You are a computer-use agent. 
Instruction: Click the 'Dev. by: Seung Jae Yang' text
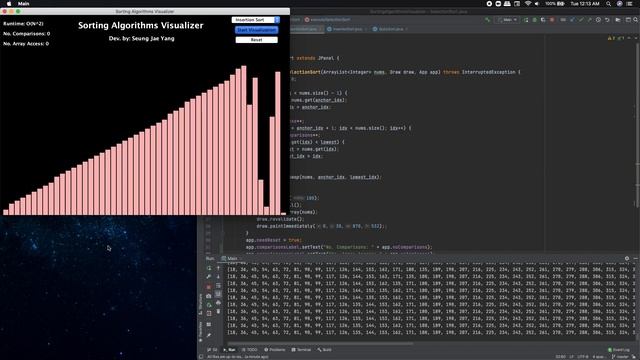142,38
